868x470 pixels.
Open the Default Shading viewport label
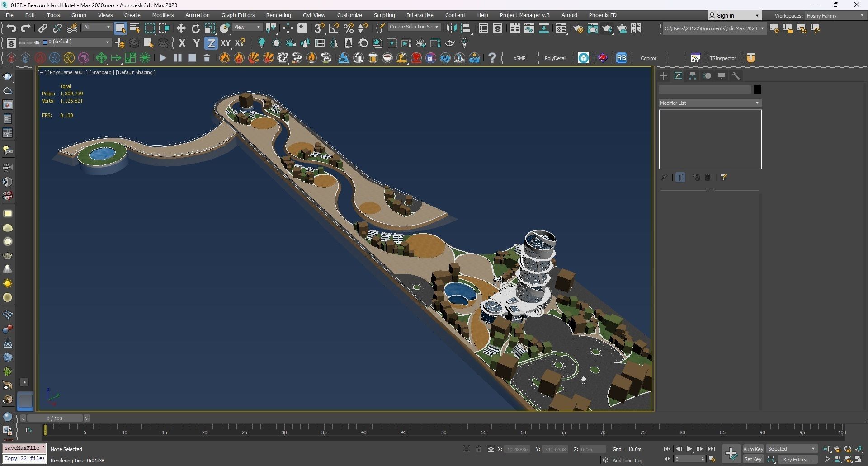pyautogui.click(x=135, y=72)
